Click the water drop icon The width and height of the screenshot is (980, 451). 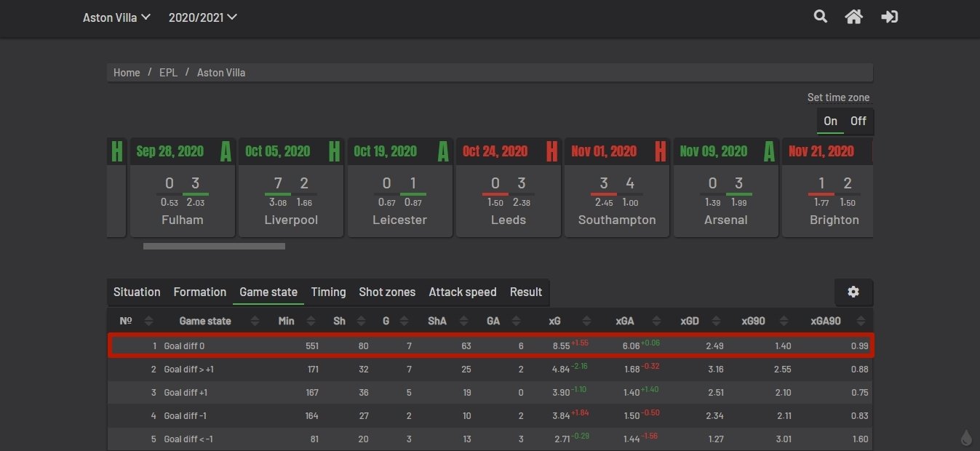click(966, 437)
